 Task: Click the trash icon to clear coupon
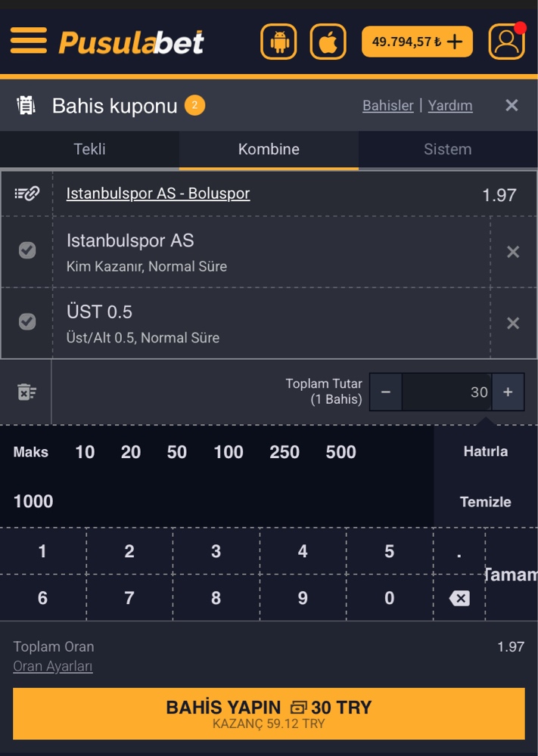[x=26, y=392]
